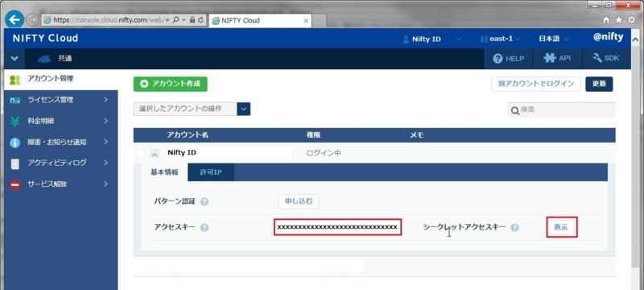The width and height of the screenshot is (644, 290).
Task: Open the 選択したアカウントの操作 dropdown
Action: click(x=244, y=109)
